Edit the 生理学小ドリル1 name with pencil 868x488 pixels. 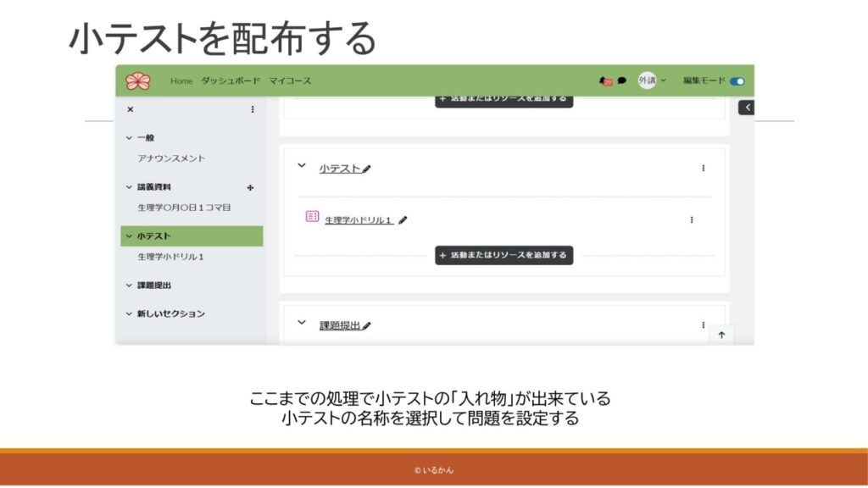[403, 220]
